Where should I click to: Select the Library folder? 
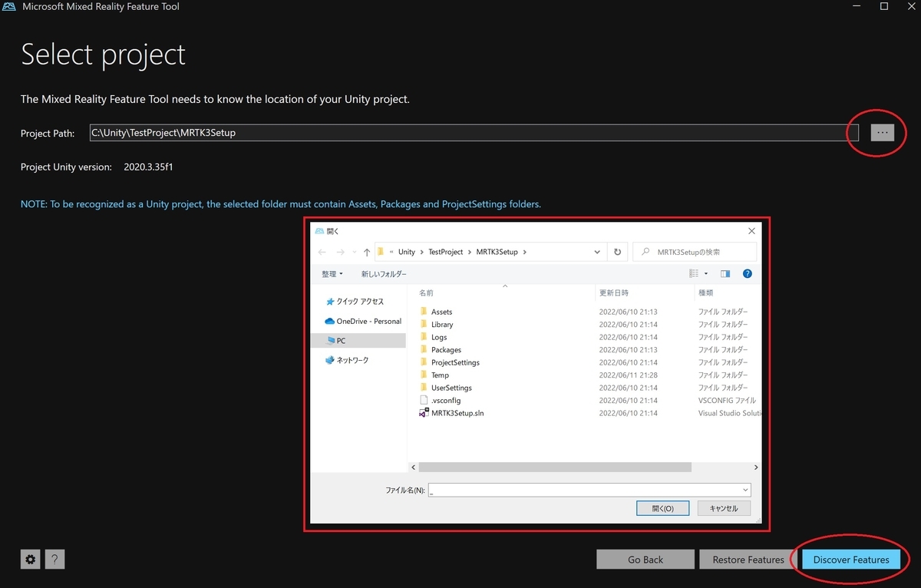pos(442,325)
